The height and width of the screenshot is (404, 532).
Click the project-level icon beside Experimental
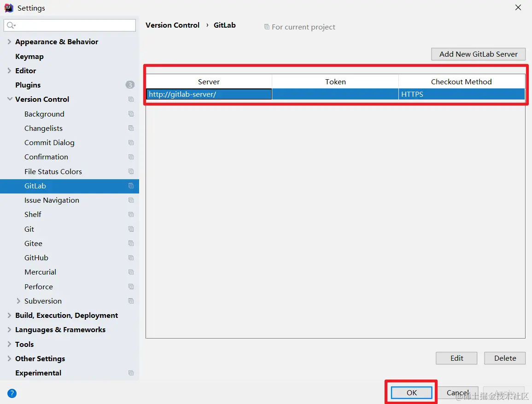tap(131, 373)
